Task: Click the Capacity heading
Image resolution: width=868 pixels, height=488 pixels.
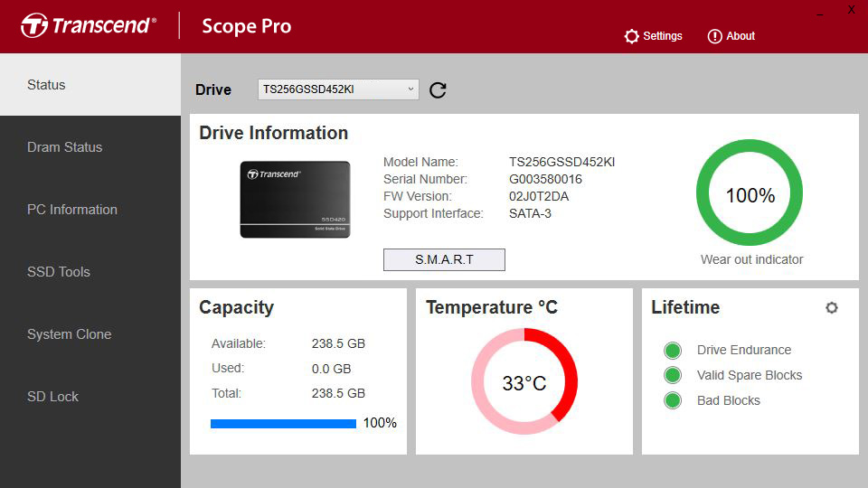Action: tap(236, 307)
